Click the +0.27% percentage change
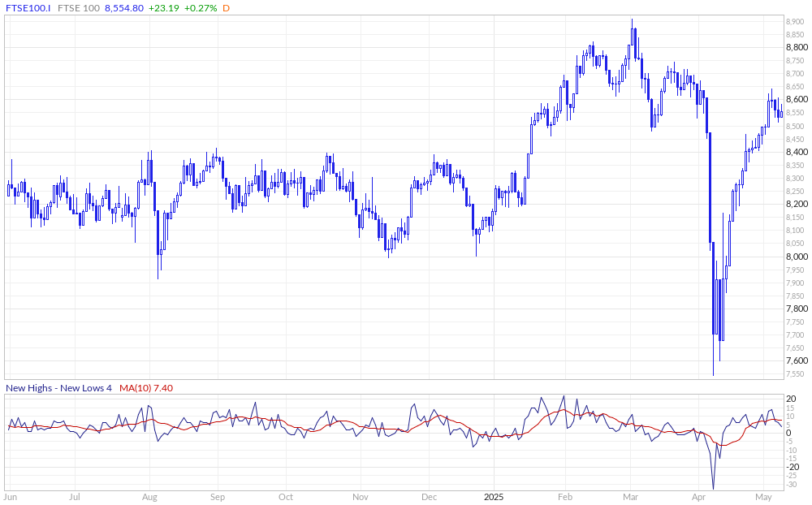812x505 pixels. (201, 8)
